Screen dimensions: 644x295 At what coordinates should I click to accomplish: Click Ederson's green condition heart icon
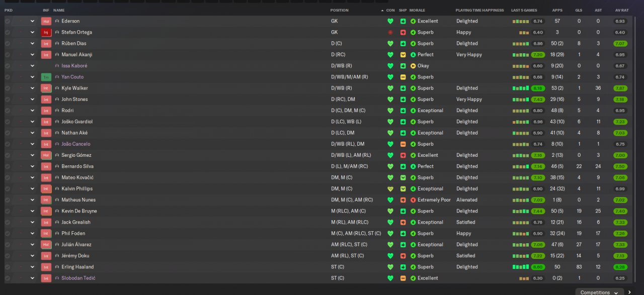click(x=390, y=21)
